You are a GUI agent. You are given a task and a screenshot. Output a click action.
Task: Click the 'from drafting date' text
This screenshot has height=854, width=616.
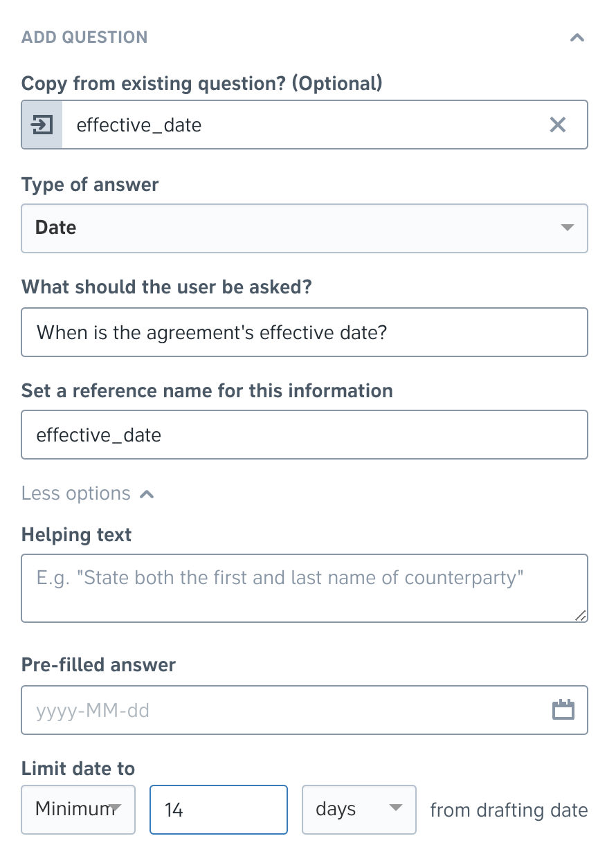coord(509,810)
